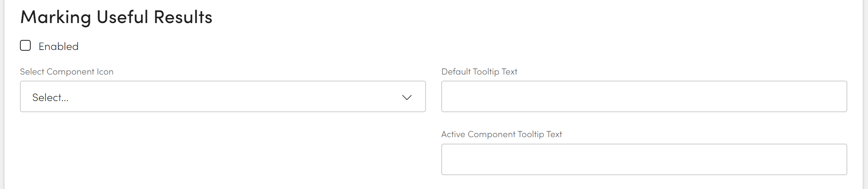Place cursor in the lower right tooltip input
The height and width of the screenshot is (189, 868).
point(644,159)
